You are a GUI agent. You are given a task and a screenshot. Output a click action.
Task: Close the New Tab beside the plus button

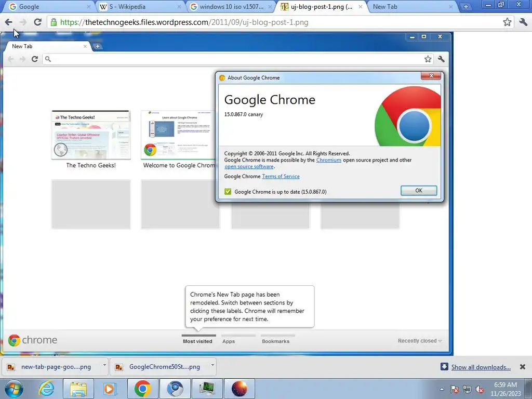click(x=451, y=7)
